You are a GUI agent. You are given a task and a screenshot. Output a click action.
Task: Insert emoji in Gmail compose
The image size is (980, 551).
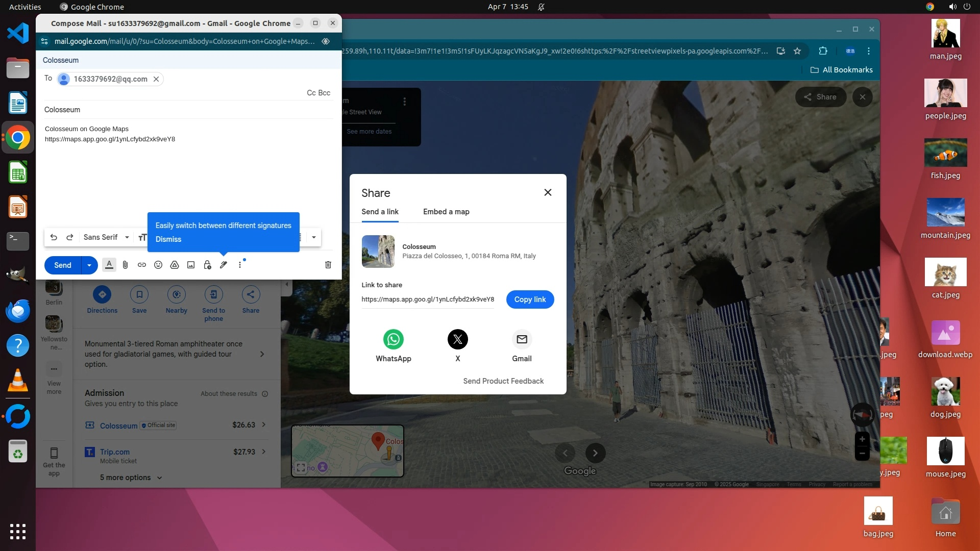tap(158, 265)
